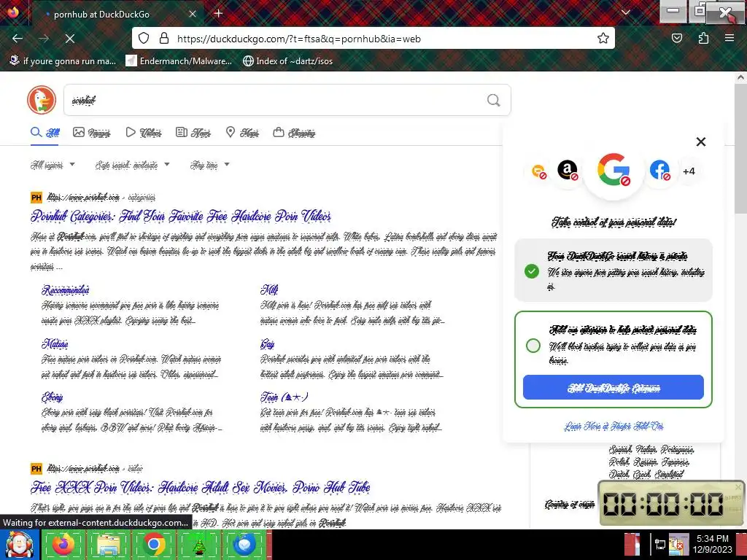
Task: Open the Extensions puzzle piece icon
Action: coord(703,38)
